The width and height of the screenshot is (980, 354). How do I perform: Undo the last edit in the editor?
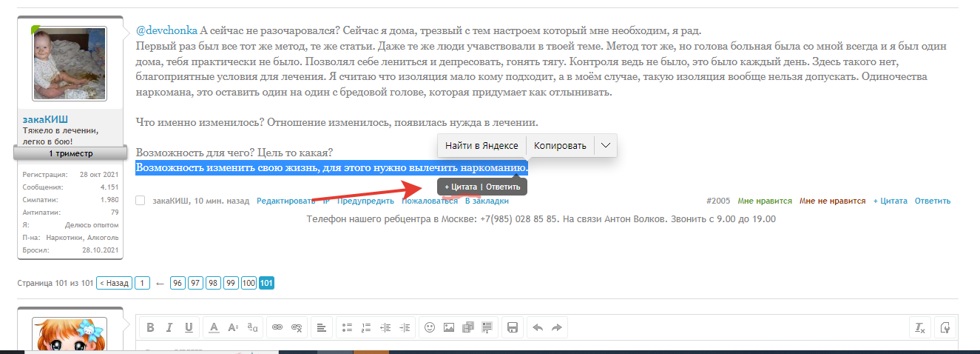(538, 327)
